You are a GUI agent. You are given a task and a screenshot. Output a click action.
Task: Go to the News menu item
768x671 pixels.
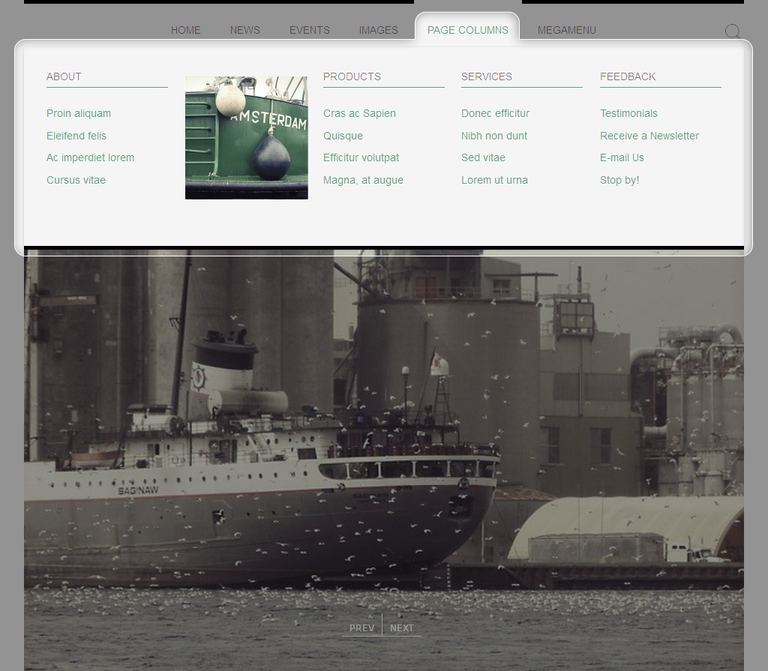coord(245,30)
